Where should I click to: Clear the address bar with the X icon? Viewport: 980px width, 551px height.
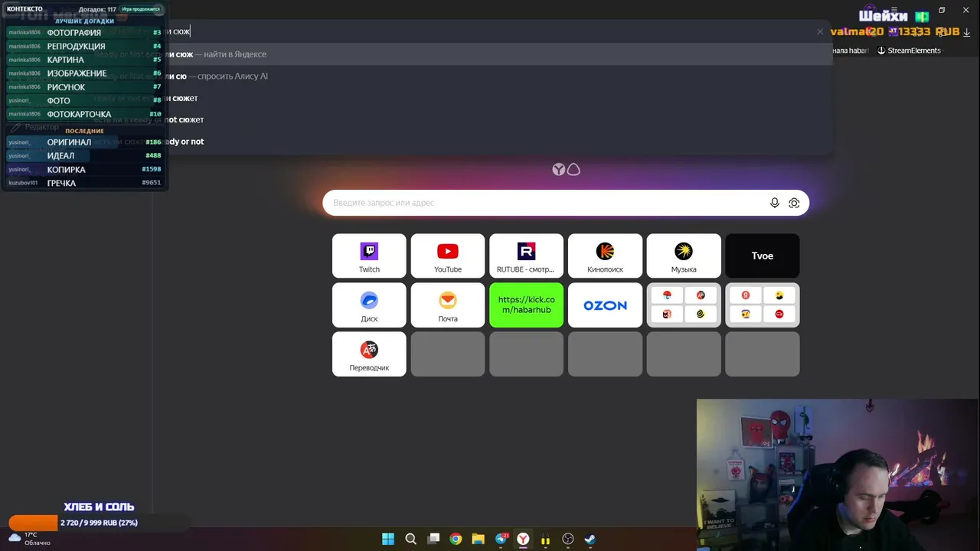click(820, 32)
